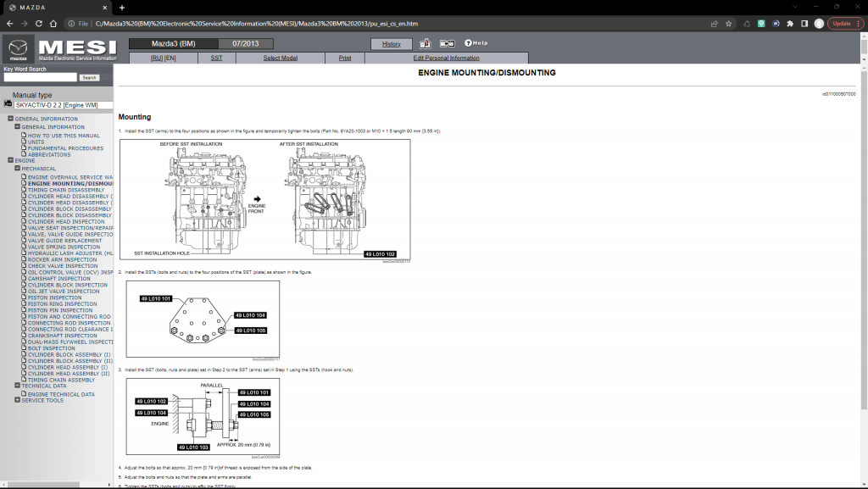Click the Search button under Key Word Search
This screenshot has width=868, height=489.
(89, 76)
